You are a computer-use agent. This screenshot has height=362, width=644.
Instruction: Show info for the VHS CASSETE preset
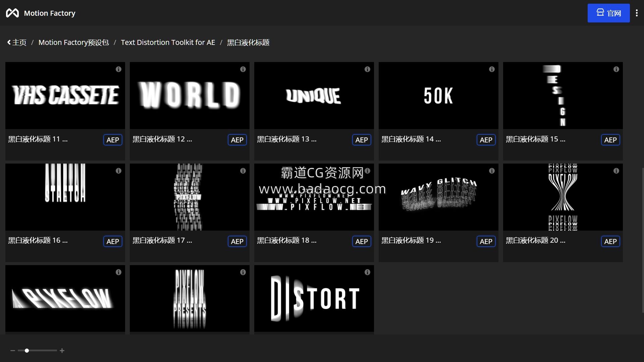tap(118, 69)
